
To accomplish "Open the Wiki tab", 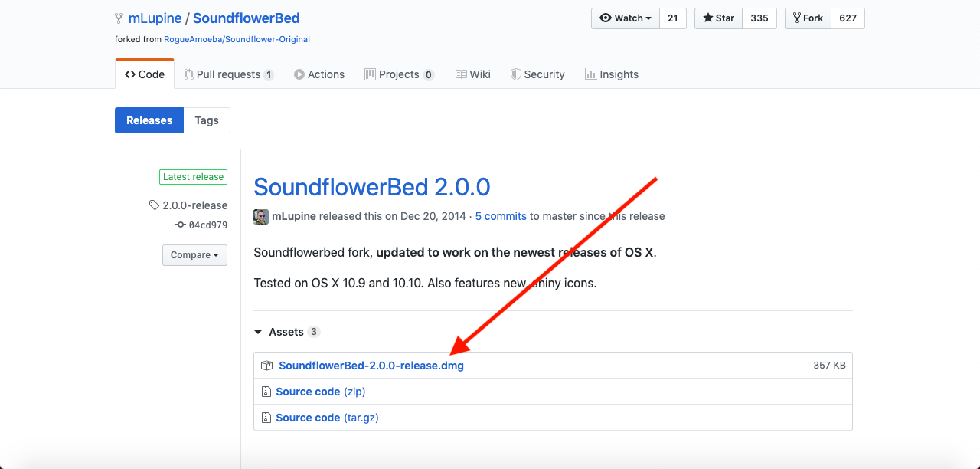I will pyautogui.click(x=472, y=74).
